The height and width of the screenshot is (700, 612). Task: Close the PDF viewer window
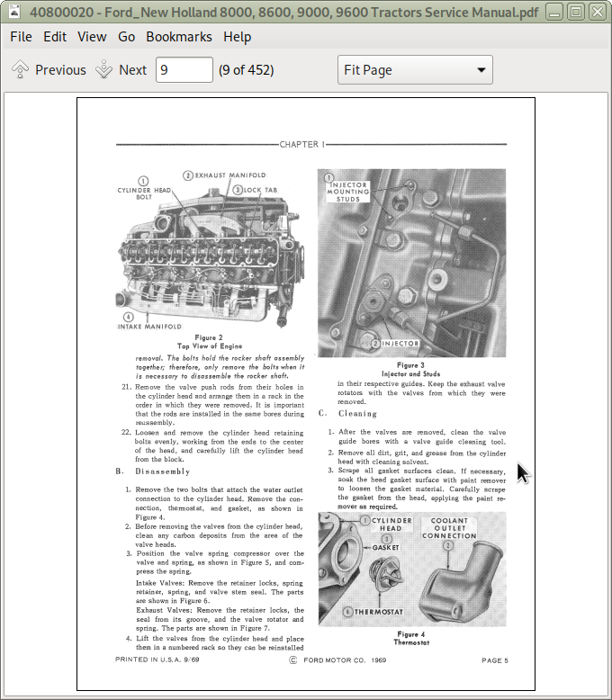click(x=598, y=12)
